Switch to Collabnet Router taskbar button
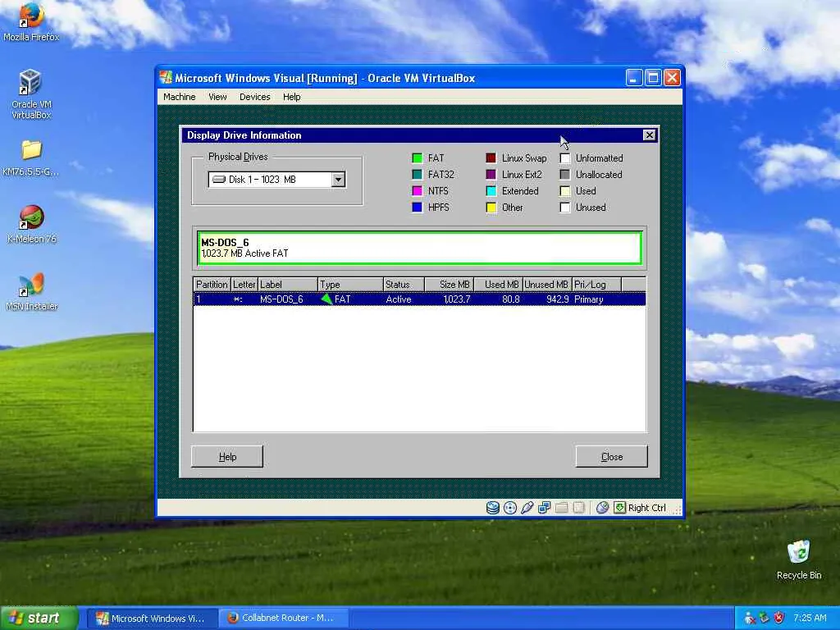840x630 pixels. click(282, 619)
